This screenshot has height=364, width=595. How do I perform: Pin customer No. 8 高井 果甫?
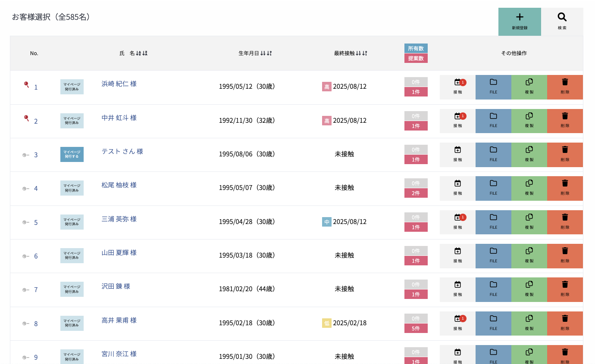26,324
